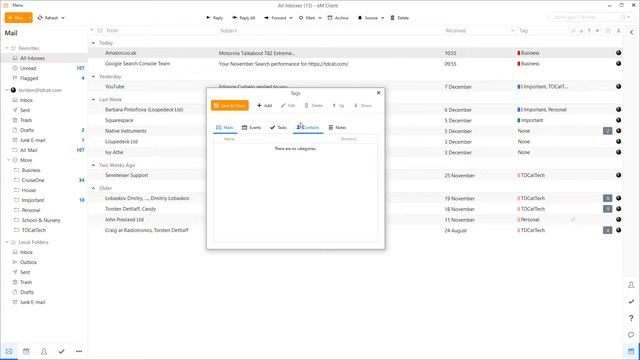The width and height of the screenshot is (640, 360).
Task: Open the CruiseOne folder
Action: click(33, 180)
